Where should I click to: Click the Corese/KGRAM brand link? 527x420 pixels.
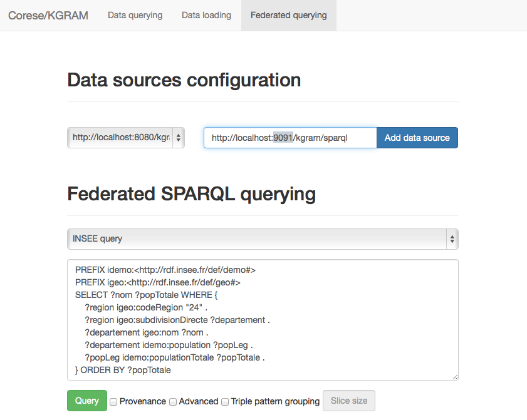pyautogui.click(x=48, y=16)
